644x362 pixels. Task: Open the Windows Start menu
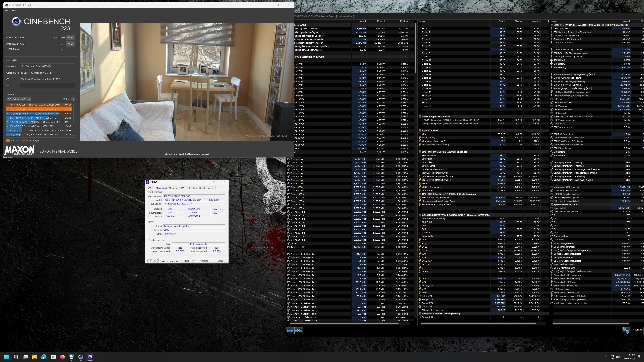coord(7,357)
